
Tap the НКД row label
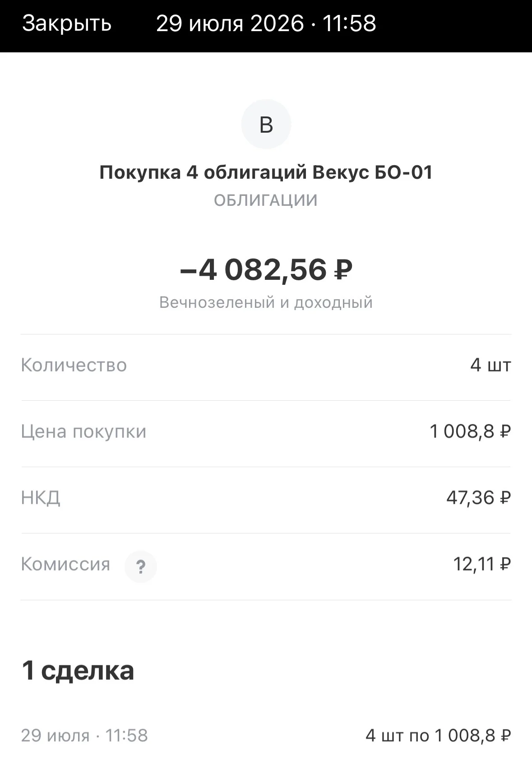tap(41, 498)
